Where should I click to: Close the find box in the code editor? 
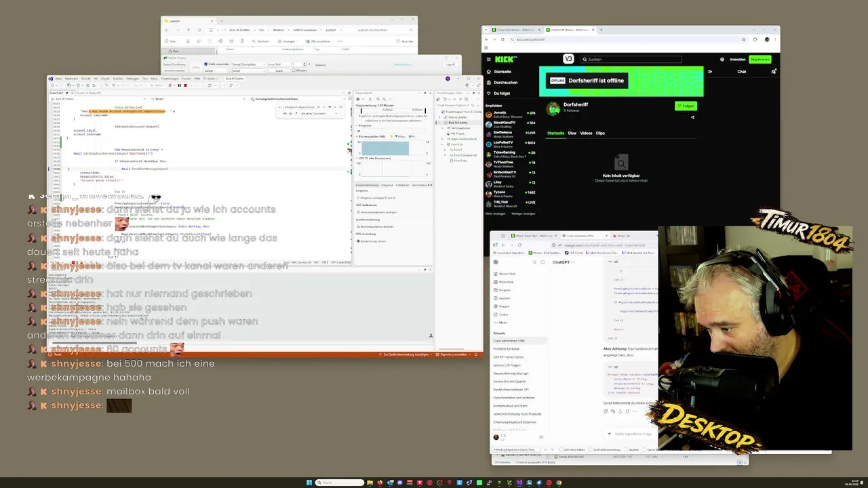340,107
